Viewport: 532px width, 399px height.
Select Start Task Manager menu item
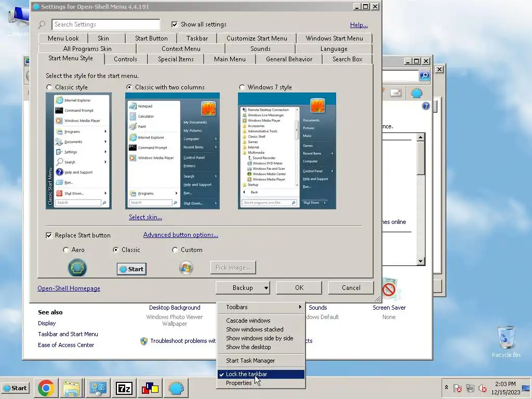pos(261,361)
